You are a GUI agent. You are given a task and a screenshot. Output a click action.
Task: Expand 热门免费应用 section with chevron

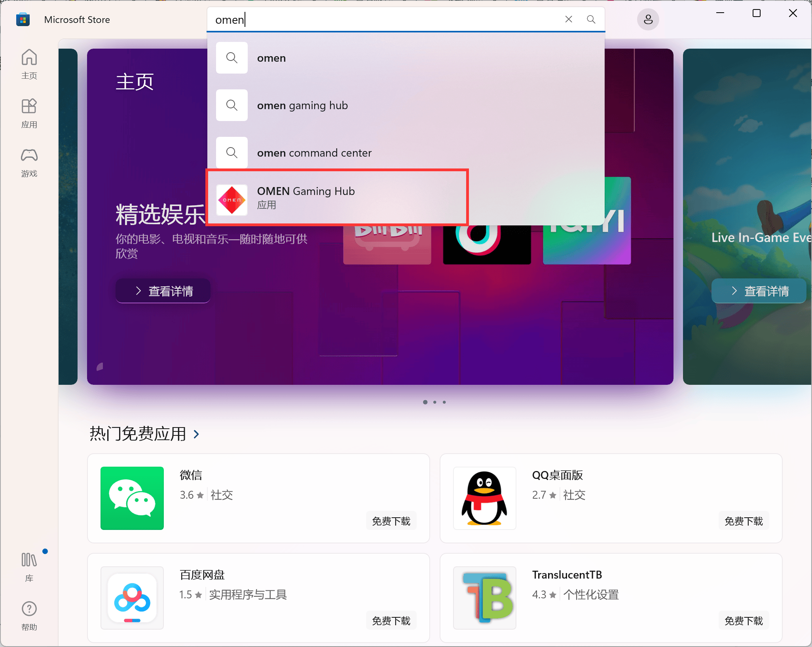(197, 434)
